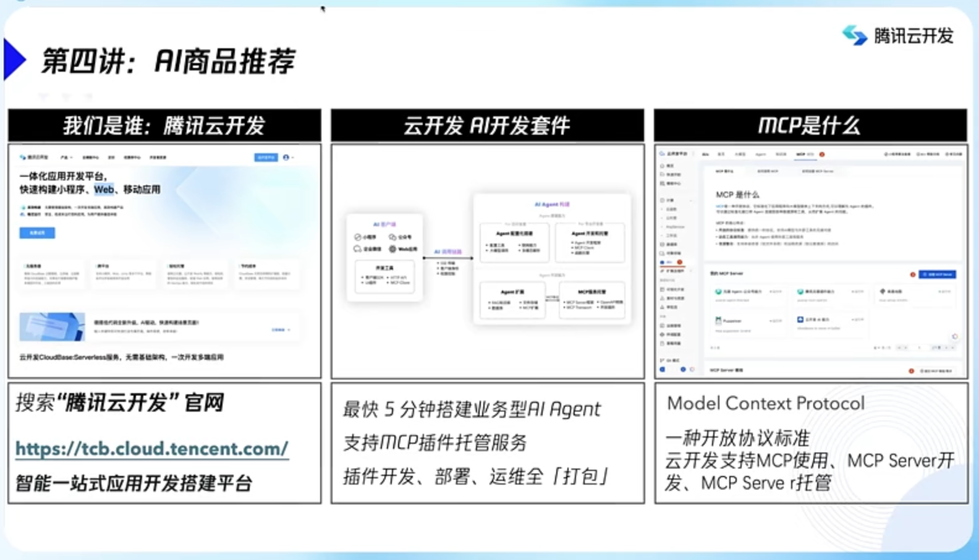Screen dimensions: 979x560
Task: Click the 企业微信 chat icon in diagram
Action: pyautogui.click(x=358, y=249)
